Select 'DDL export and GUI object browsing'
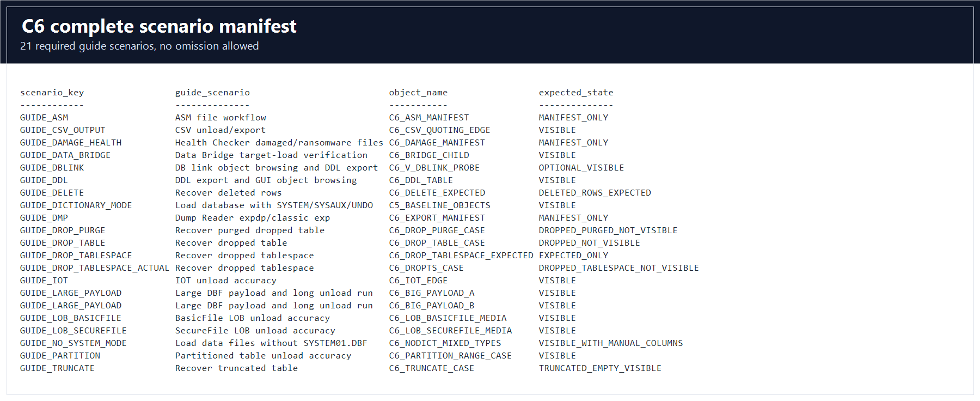This screenshot has width=980, height=401. point(266,180)
